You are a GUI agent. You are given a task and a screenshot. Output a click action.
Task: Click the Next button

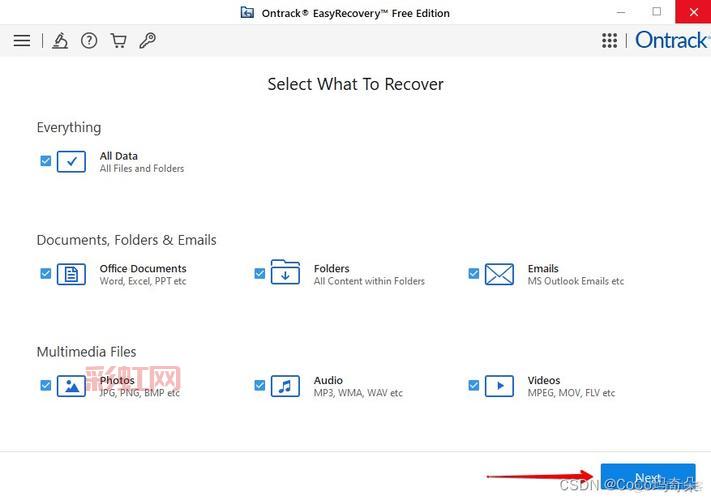[648, 477]
